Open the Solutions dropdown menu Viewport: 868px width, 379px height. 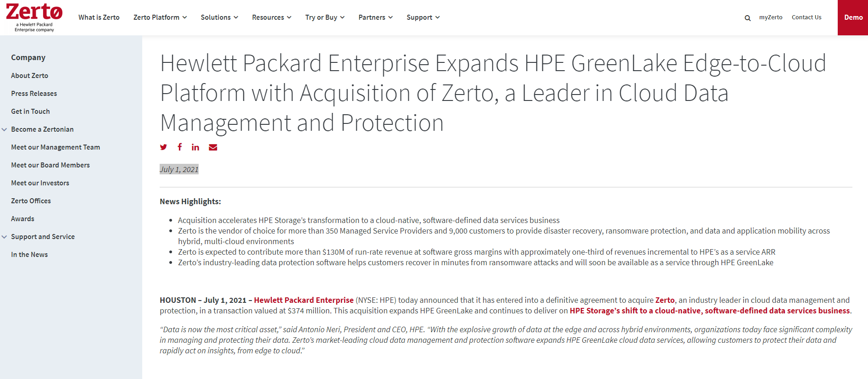tap(219, 17)
